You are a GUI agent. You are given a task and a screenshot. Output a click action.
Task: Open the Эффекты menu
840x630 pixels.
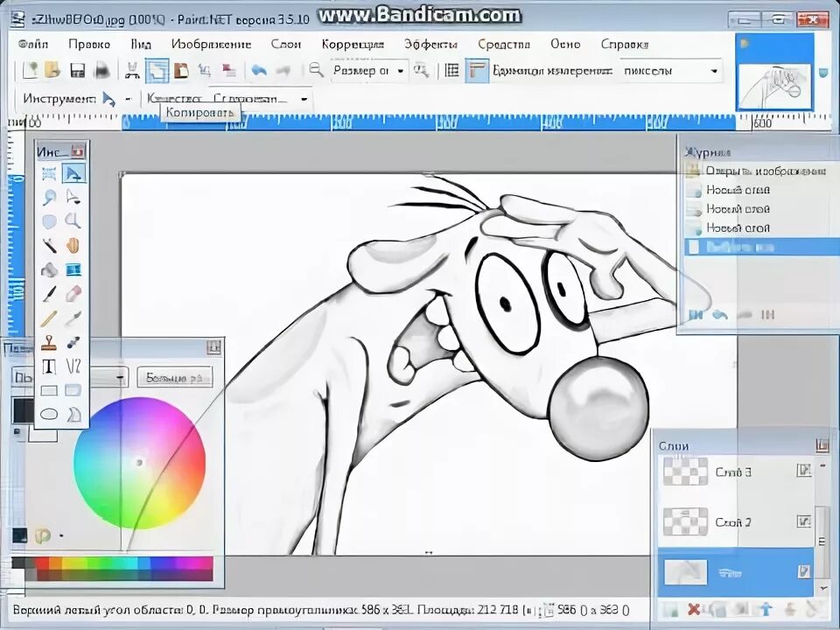coord(430,45)
